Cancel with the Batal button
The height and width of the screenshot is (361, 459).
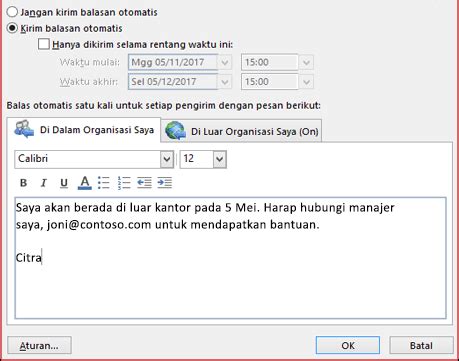[x=421, y=345]
